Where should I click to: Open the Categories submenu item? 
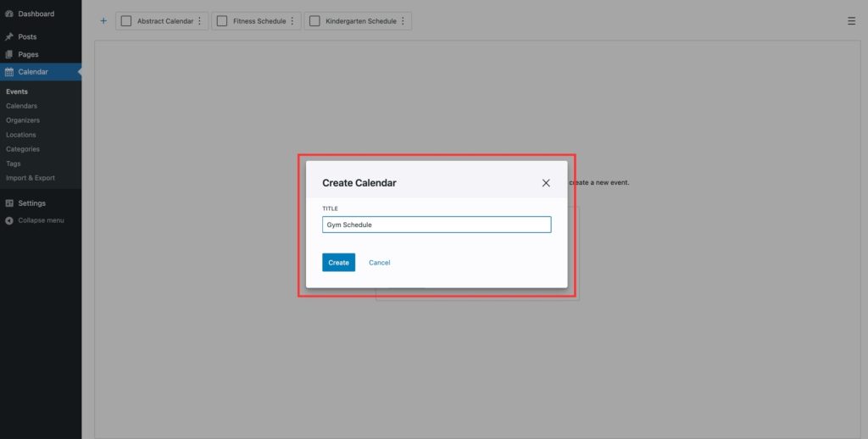coord(23,149)
